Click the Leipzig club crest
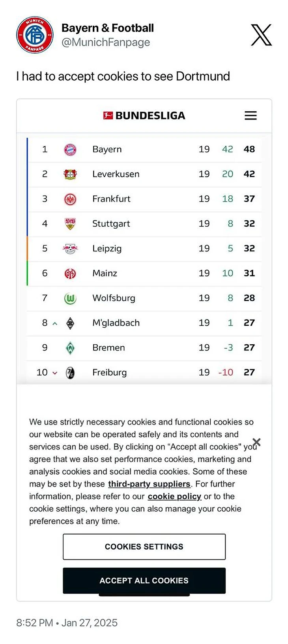 click(70, 249)
